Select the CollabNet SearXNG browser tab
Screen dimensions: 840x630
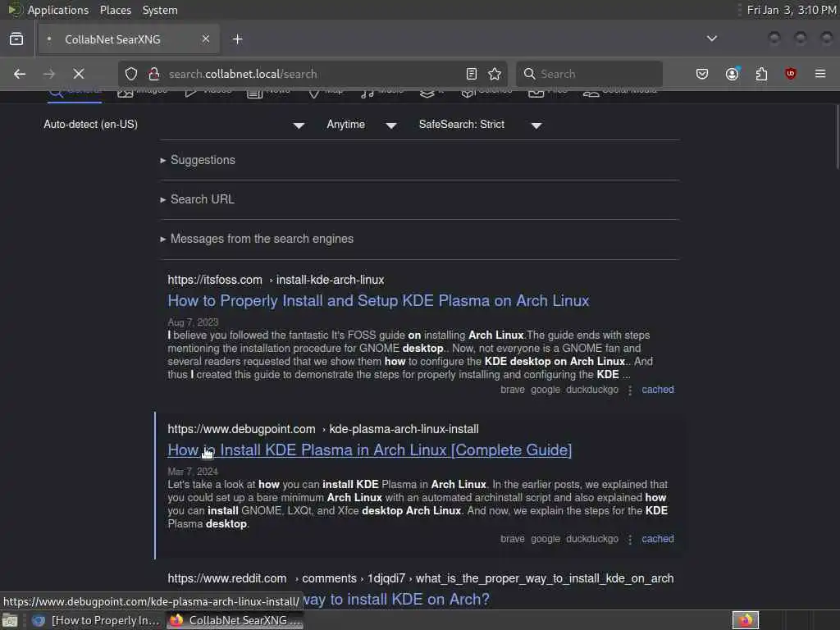tap(127, 39)
